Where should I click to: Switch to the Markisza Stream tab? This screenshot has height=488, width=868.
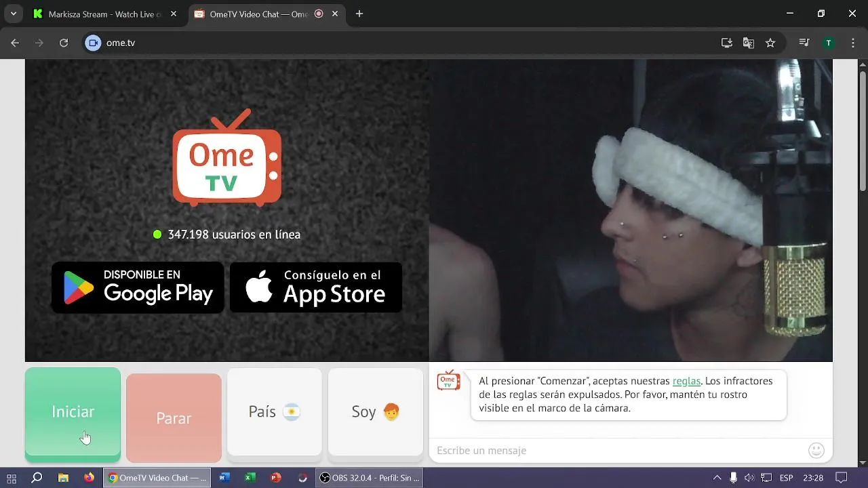pyautogui.click(x=105, y=14)
